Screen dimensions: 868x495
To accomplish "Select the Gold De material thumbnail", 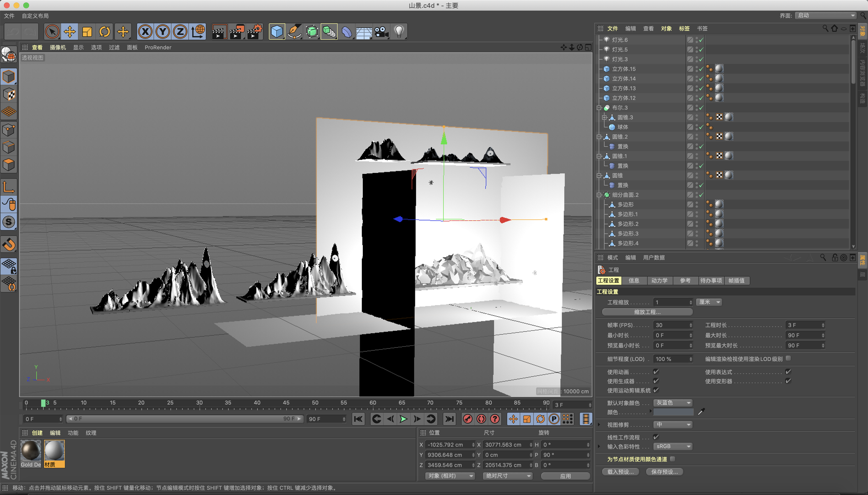I will tap(31, 454).
